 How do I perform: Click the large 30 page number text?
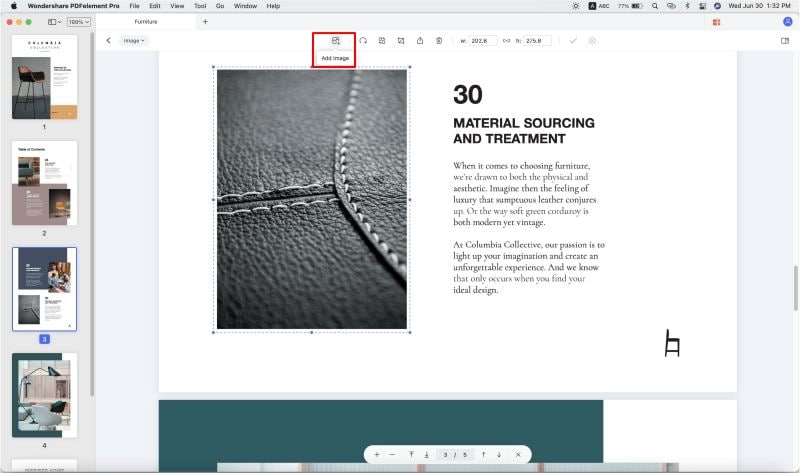click(467, 94)
